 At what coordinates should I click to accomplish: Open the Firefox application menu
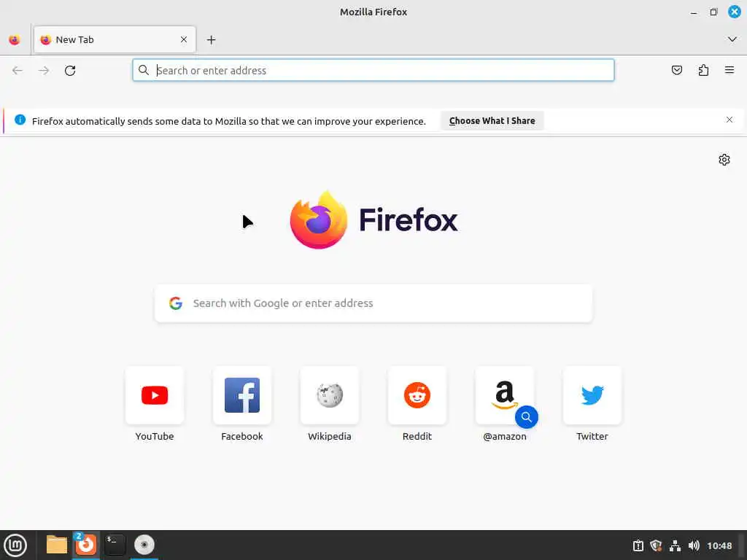[729, 71]
